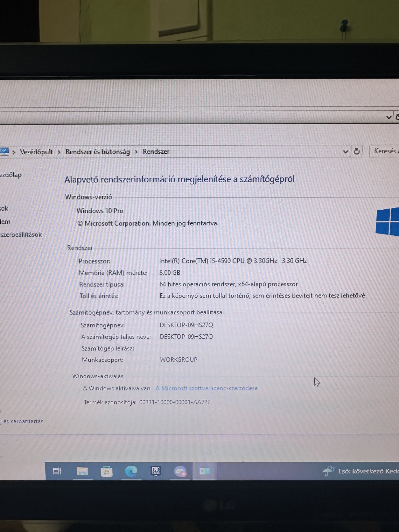Click the refresh button beside address bar
Screen dimensions: 399x532
coord(357,152)
